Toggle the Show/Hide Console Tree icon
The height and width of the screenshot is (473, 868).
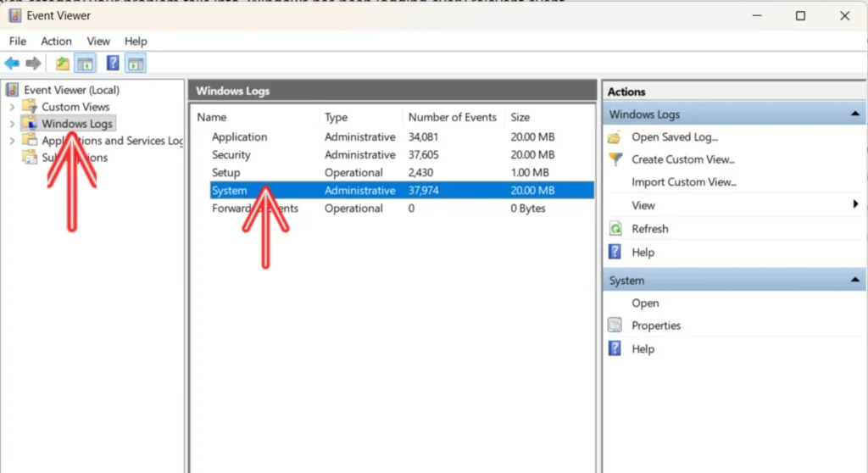point(86,64)
